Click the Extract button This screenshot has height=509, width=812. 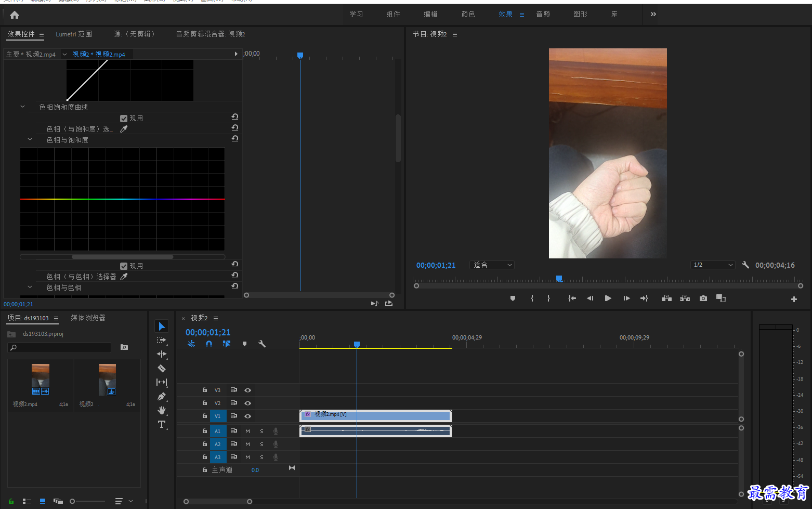685,298
